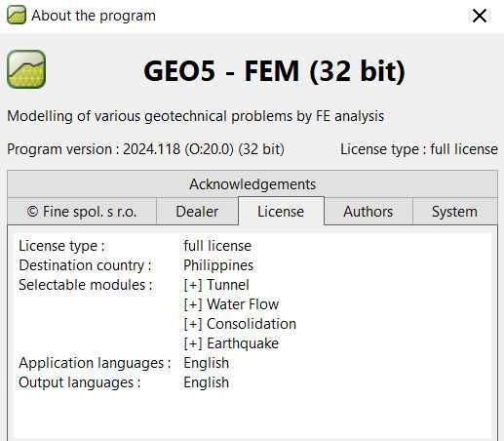Click the [+] Tunnel module entry

click(x=216, y=285)
